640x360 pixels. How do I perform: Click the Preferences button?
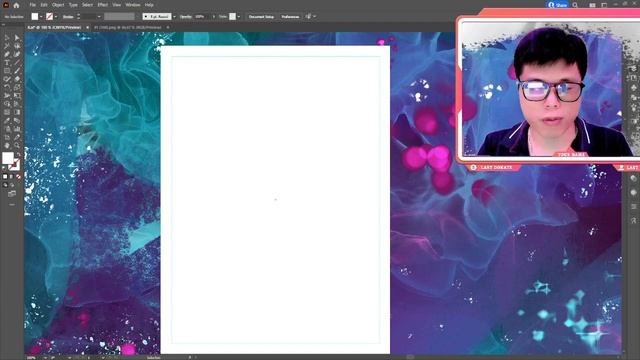pos(290,16)
